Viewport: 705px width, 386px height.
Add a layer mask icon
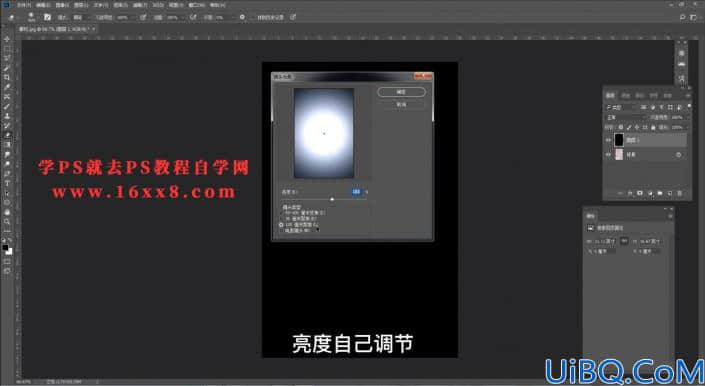point(640,193)
